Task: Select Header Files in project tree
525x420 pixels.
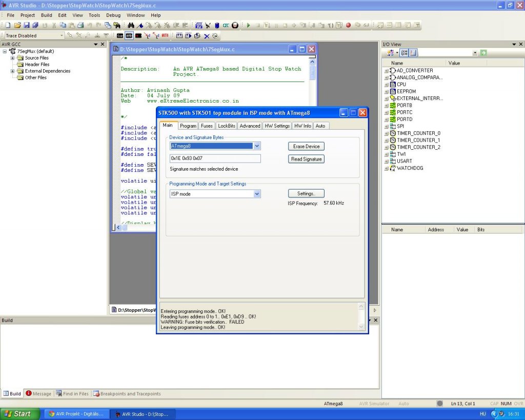Action: coord(37,64)
